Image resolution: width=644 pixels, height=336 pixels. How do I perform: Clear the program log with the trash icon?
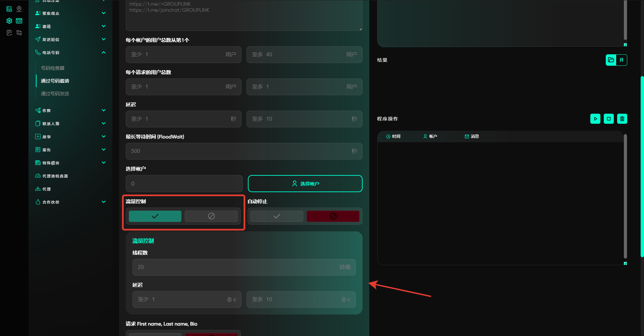pos(622,119)
